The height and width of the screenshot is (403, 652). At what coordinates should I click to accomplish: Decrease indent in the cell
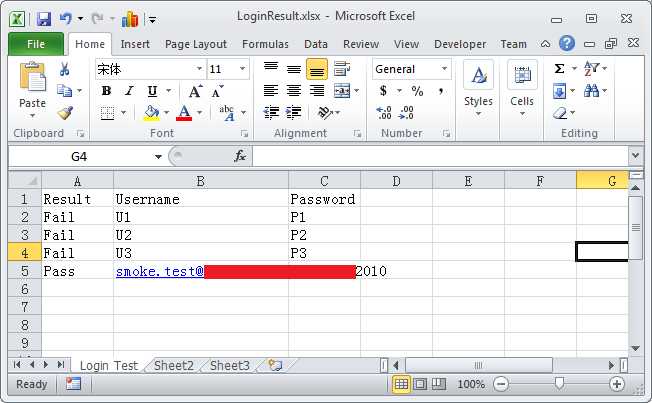[x=271, y=112]
